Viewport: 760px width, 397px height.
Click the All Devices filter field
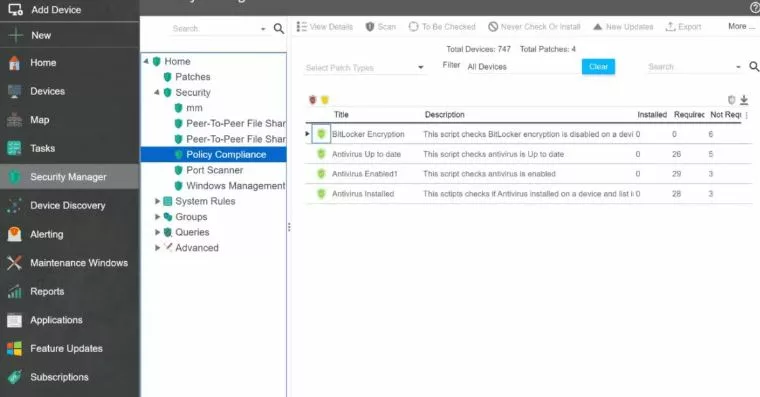point(522,67)
